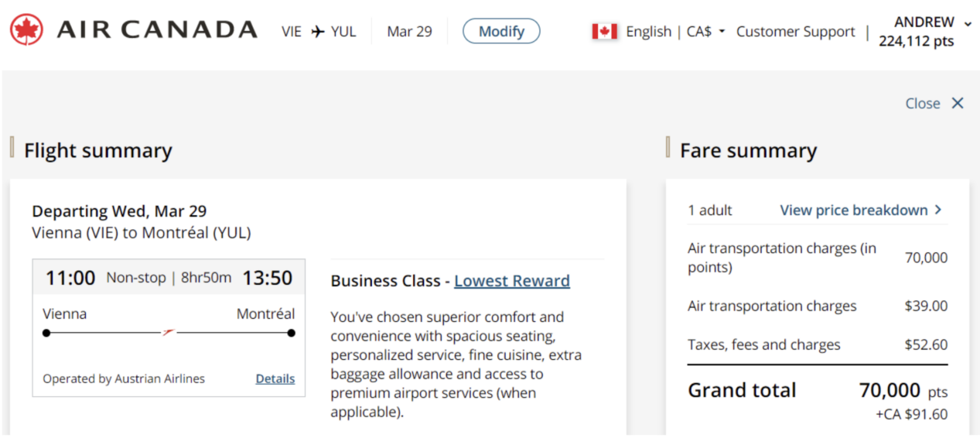Open the Lowest Reward link
Screen dimensions: 980x445
pyautogui.click(x=512, y=280)
